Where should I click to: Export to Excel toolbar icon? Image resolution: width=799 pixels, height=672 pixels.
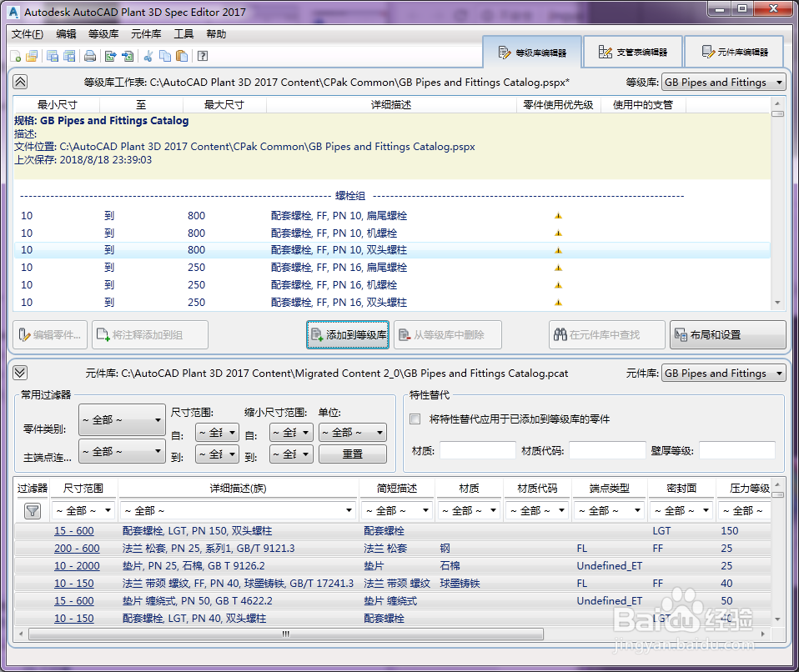click(x=111, y=56)
